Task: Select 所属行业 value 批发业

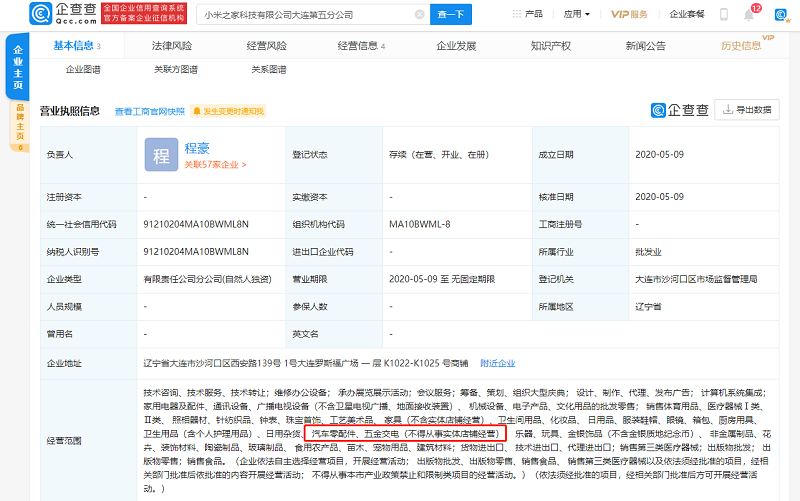Action: coord(648,252)
